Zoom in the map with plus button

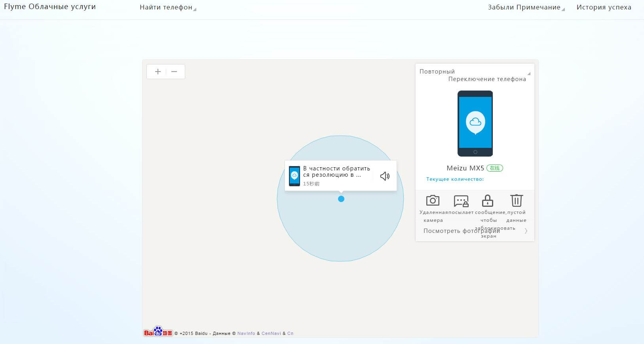click(158, 72)
